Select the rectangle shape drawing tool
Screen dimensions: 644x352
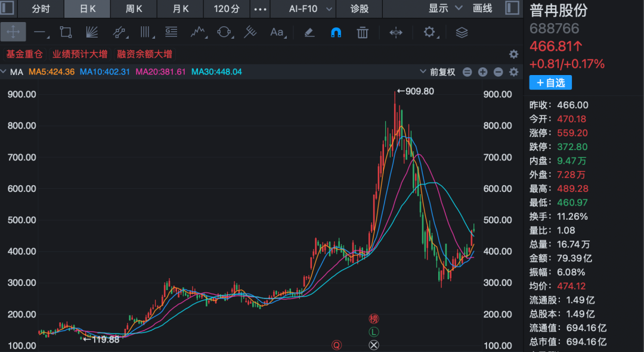pyautogui.click(x=66, y=32)
